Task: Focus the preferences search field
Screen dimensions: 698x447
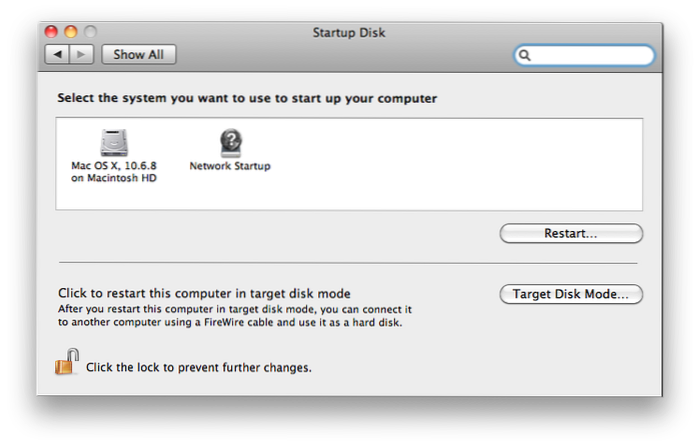Action: pos(590,55)
